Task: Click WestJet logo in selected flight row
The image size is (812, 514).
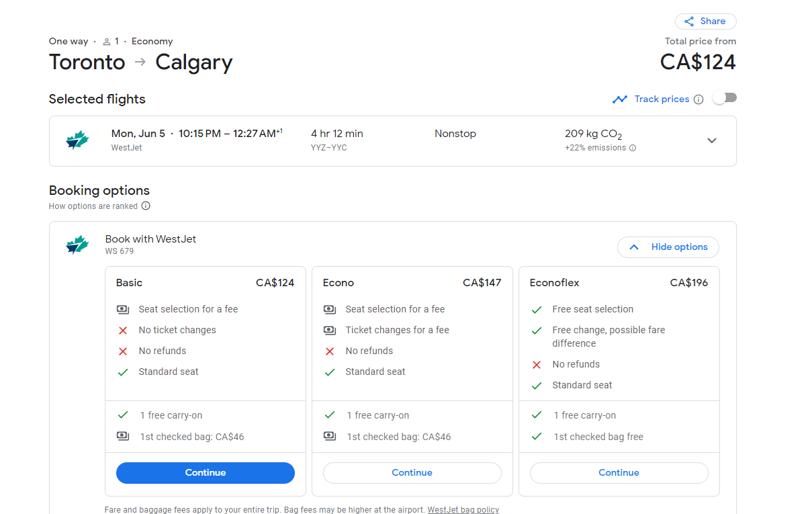Action: tap(78, 140)
